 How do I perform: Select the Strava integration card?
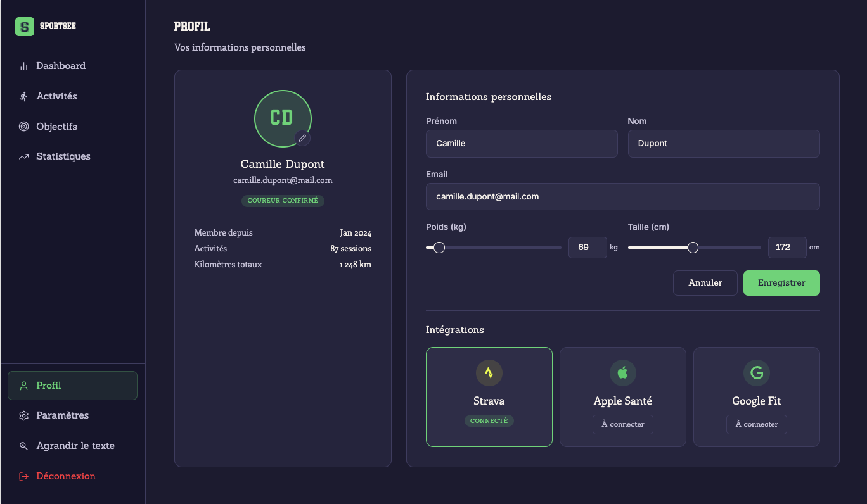pyautogui.click(x=489, y=397)
